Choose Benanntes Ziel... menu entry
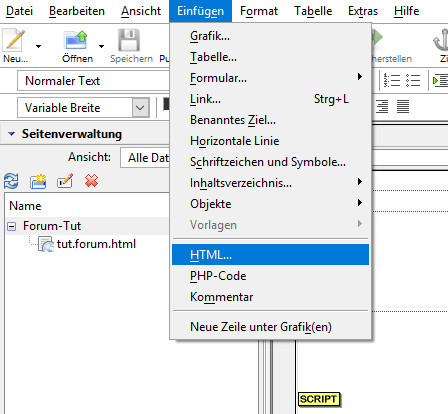The height and width of the screenshot is (414, 448). [270, 120]
